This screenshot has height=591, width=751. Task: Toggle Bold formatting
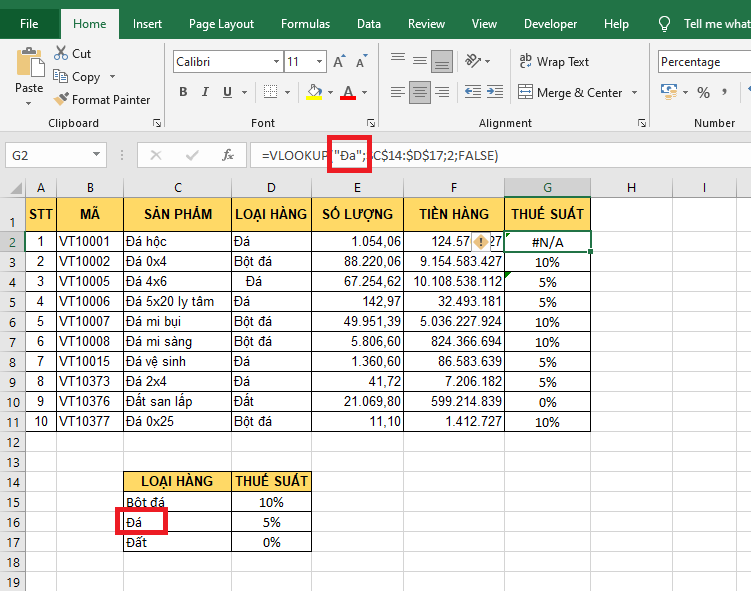tap(183, 93)
